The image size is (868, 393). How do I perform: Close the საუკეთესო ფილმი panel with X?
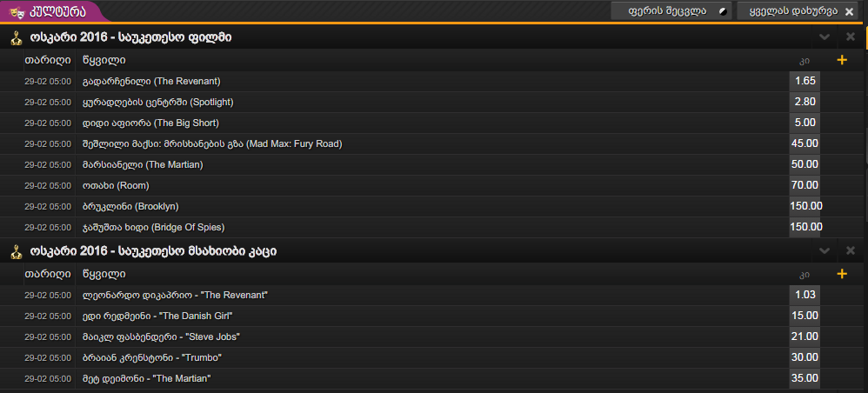(851, 37)
